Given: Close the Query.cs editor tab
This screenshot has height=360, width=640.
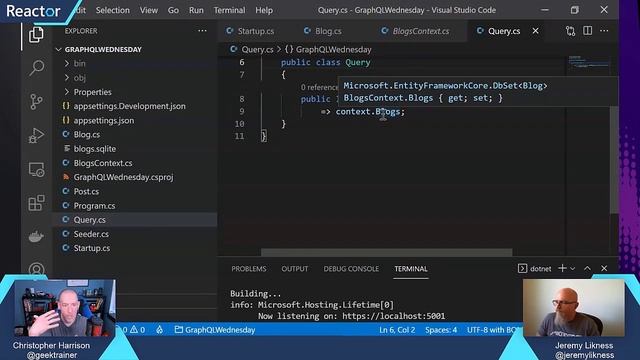Looking at the screenshot, I should [535, 31].
